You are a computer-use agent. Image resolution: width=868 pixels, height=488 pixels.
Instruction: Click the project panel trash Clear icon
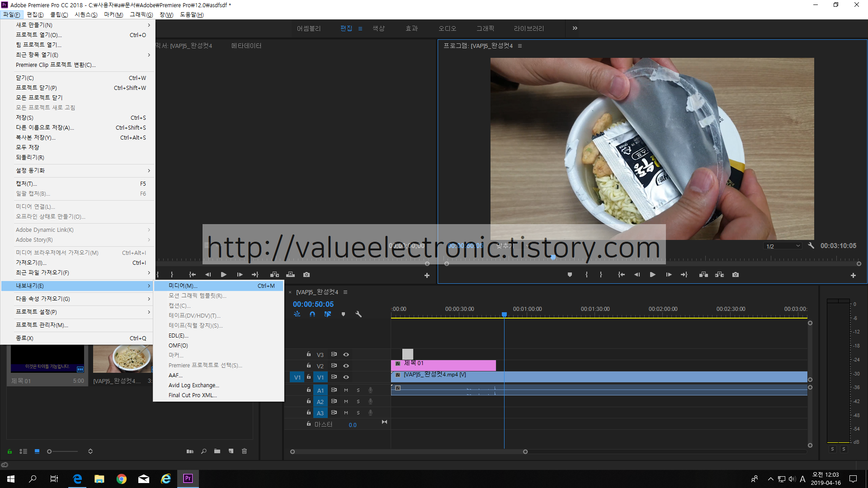tap(244, 451)
